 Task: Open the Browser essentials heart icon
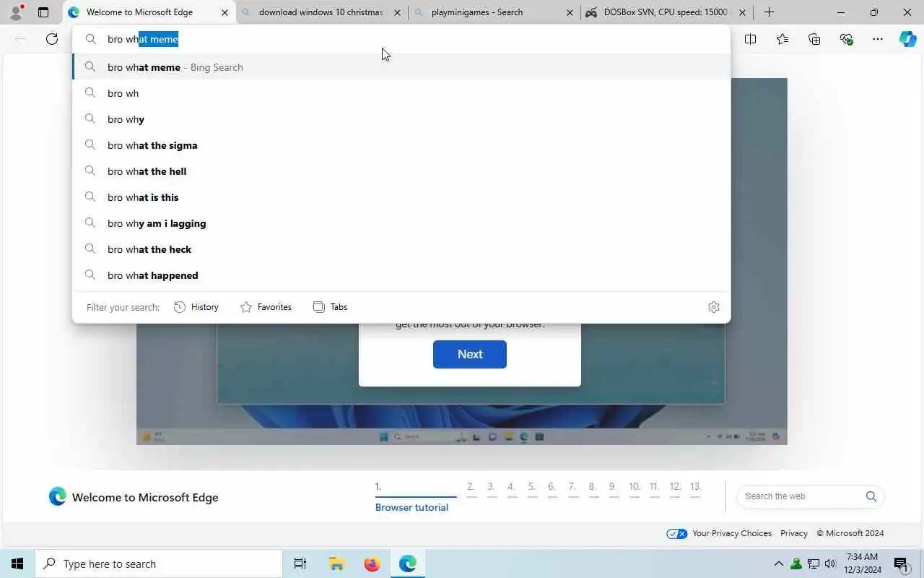click(846, 39)
